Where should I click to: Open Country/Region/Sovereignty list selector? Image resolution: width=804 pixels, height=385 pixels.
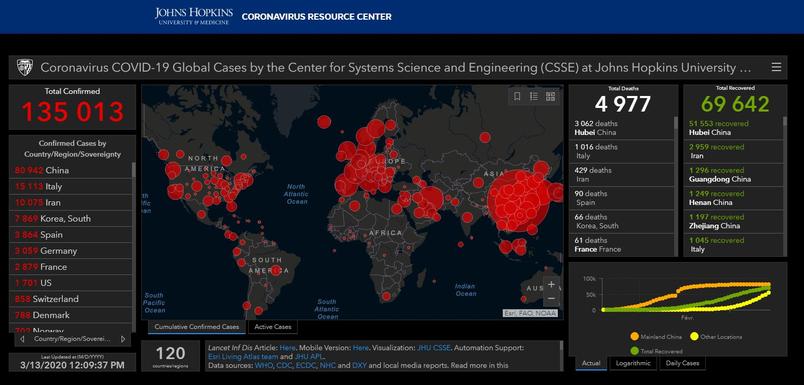(72, 339)
